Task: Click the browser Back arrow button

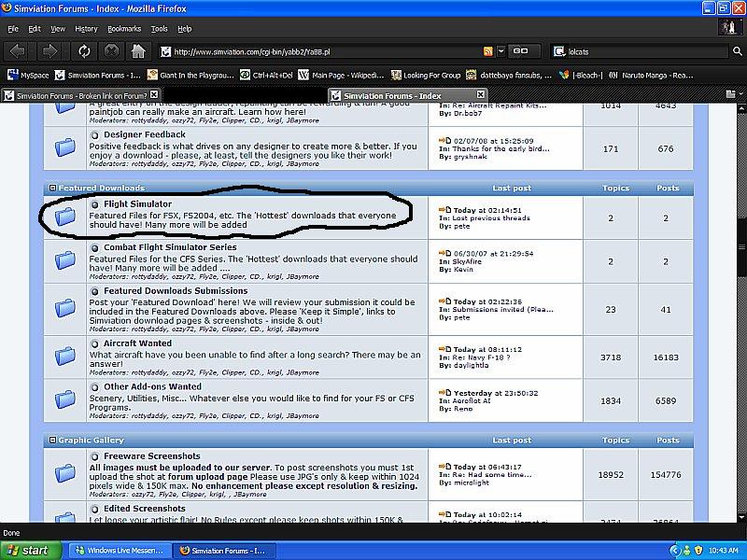Action: pos(18,51)
